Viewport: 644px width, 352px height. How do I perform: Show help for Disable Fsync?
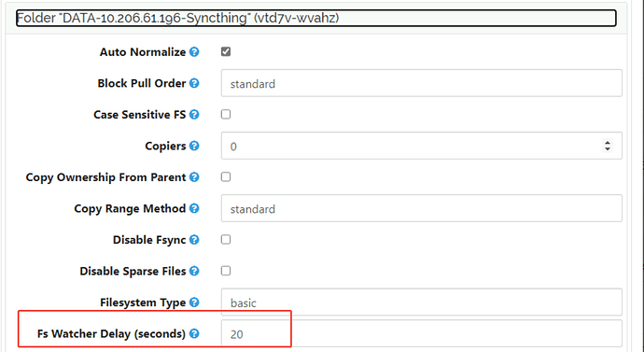click(x=194, y=240)
